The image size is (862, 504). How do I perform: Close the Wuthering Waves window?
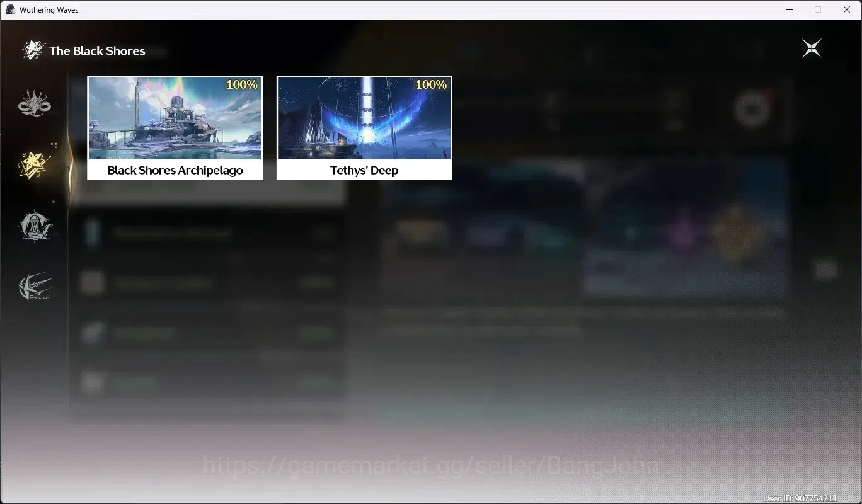[x=847, y=9]
